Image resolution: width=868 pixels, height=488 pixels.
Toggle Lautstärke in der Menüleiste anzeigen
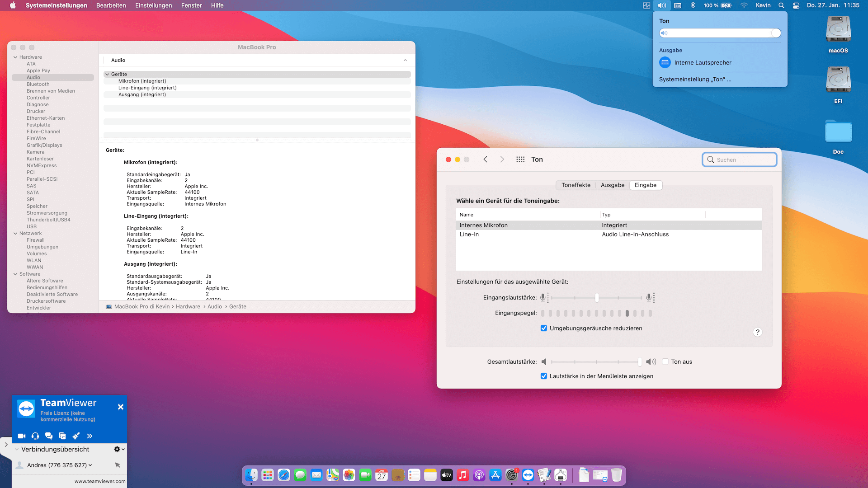(544, 376)
